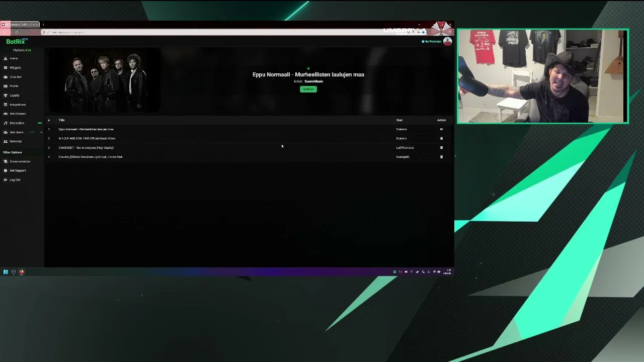The image size is (644, 362).
Task: Expand the Sub-Users submenu chevron
Action: (x=41, y=132)
